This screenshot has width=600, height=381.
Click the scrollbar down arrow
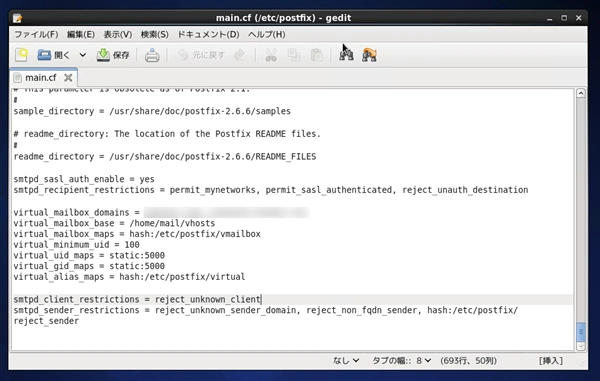[580, 346]
